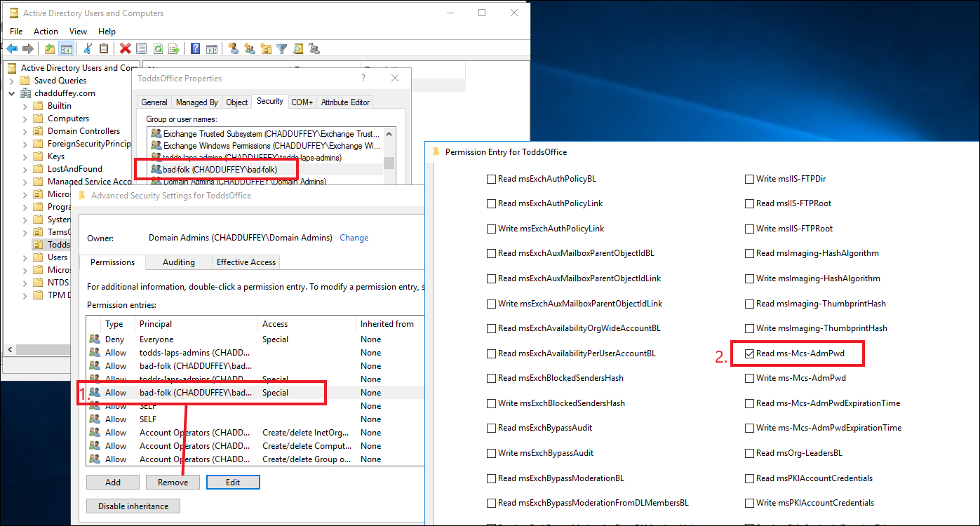Check Write msIIS-FTPDir
The image size is (980, 526).
tap(749, 179)
